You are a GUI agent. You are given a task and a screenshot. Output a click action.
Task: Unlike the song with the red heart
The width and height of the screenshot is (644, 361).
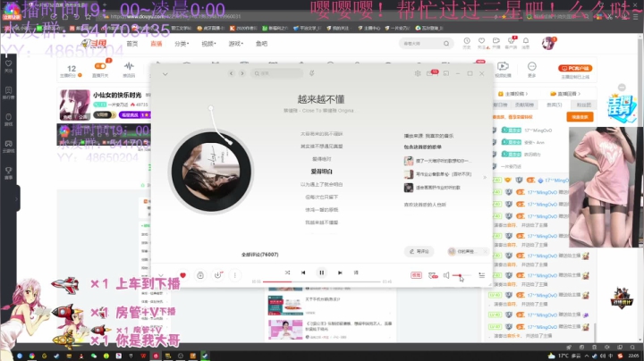[182, 275]
